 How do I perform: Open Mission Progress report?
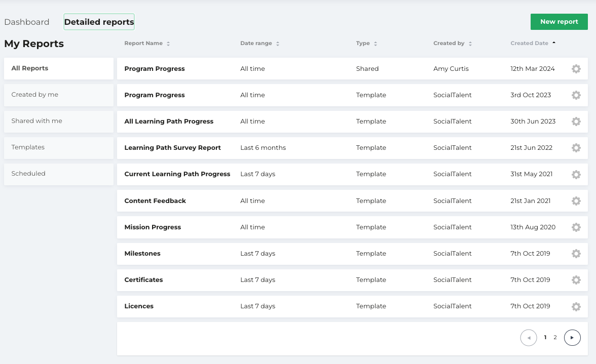click(153, 227)
